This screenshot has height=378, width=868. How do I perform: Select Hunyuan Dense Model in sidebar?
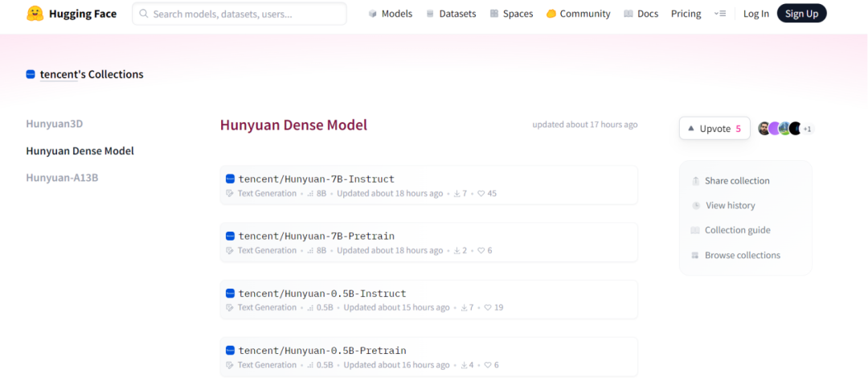click(80, 150)
